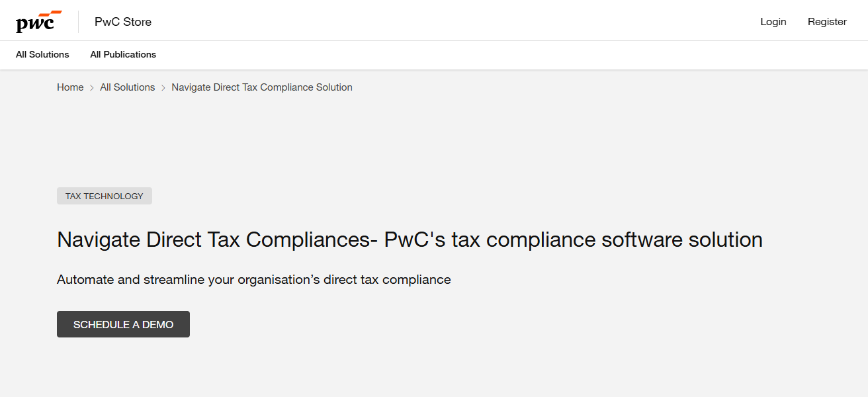Select the All Publications tab in the navigation bar
Image resolution: width=868 pixels, height=397 pixels.
(x=123, y=54)
